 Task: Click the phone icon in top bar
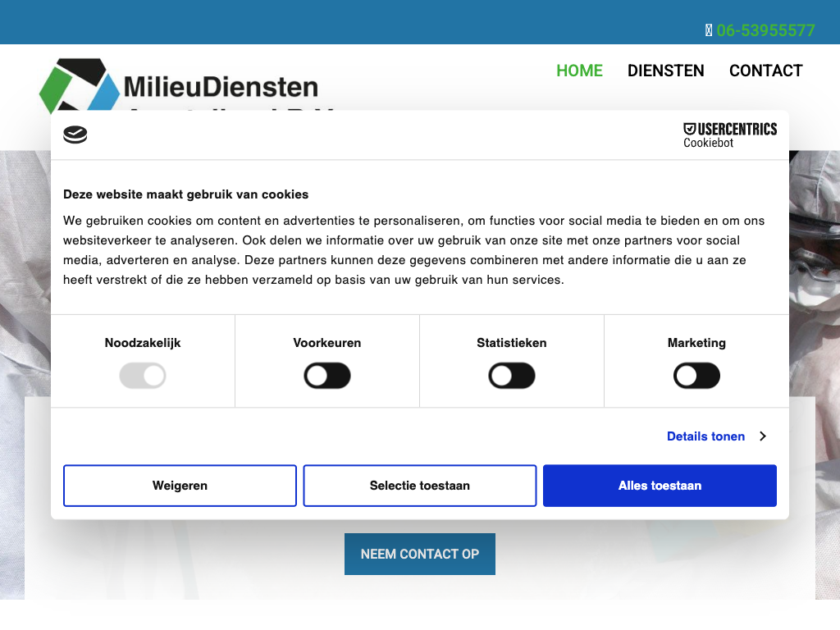coord(709,30)
